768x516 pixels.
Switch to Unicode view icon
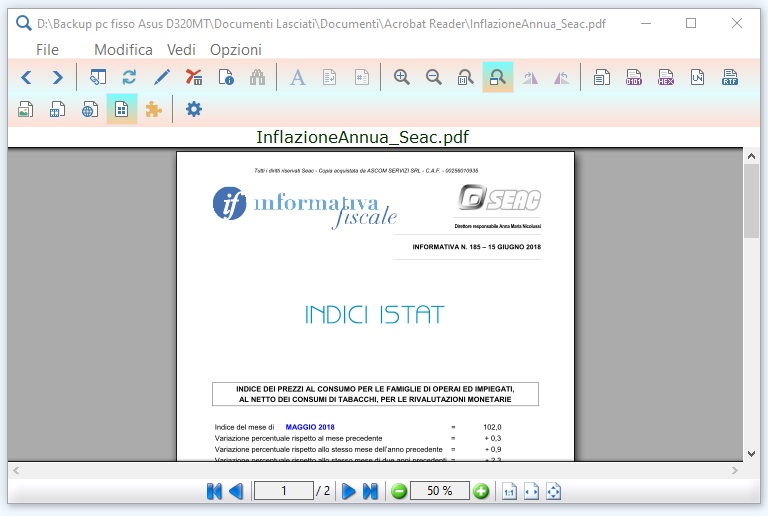(697, 77)
